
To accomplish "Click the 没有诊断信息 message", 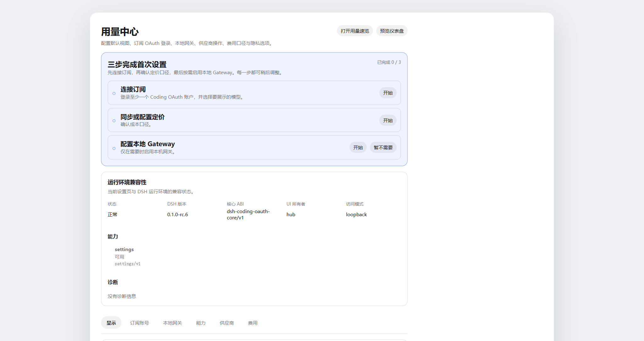I will 122,296.
